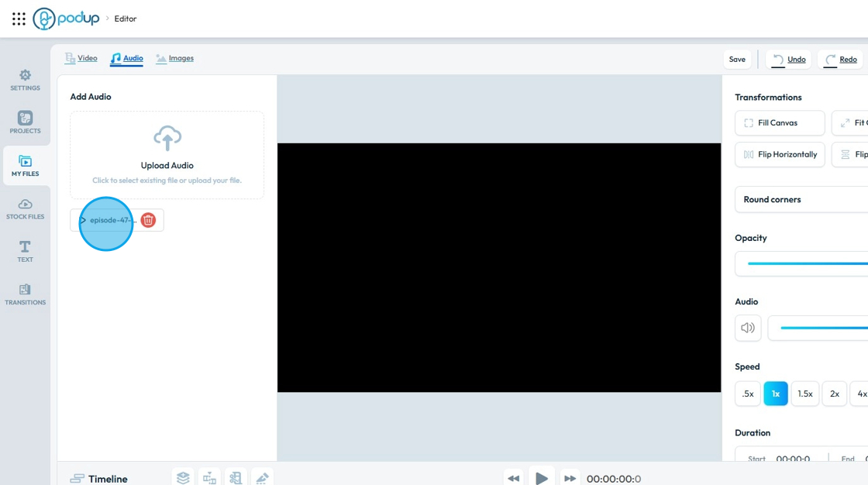
Task: Switch to the Images tab
Action: (175, 58)
